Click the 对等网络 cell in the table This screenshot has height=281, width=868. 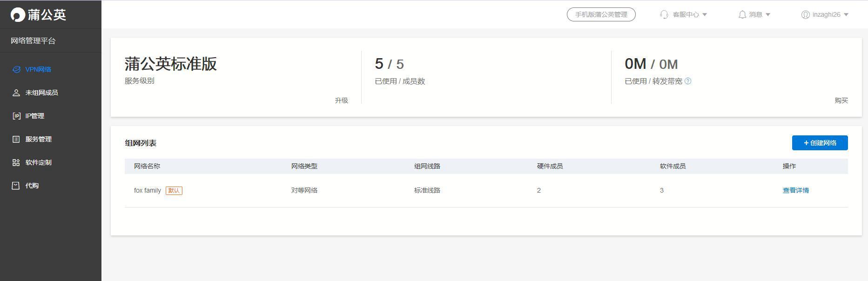click(x=304, y=190)
